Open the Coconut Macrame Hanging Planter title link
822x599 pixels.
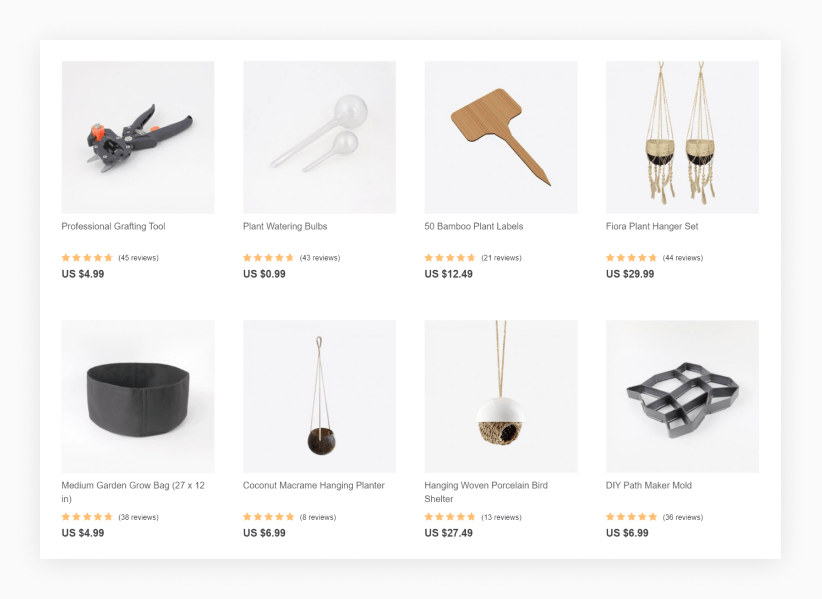pos(314,485)
